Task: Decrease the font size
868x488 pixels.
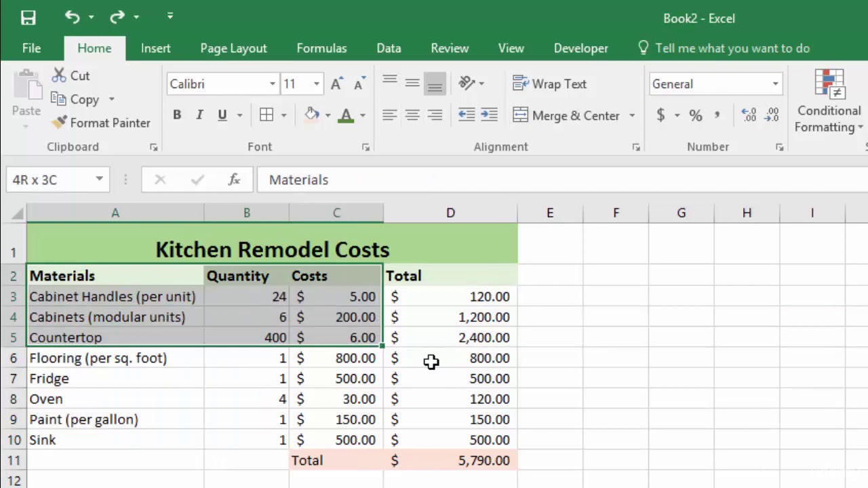Action: 359,84
